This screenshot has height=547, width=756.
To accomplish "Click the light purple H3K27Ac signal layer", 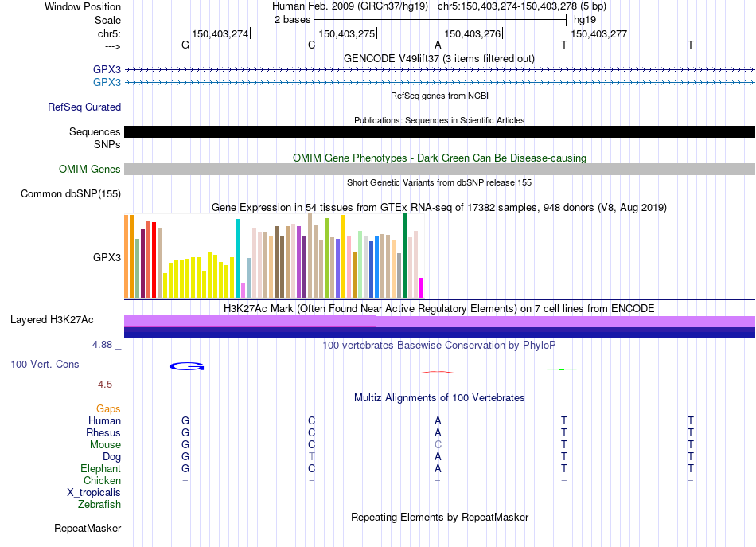I will click(x=439, y=321).
